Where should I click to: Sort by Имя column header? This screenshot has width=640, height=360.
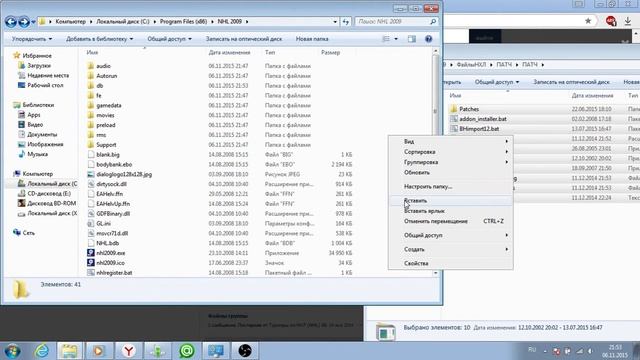(92, 53)
